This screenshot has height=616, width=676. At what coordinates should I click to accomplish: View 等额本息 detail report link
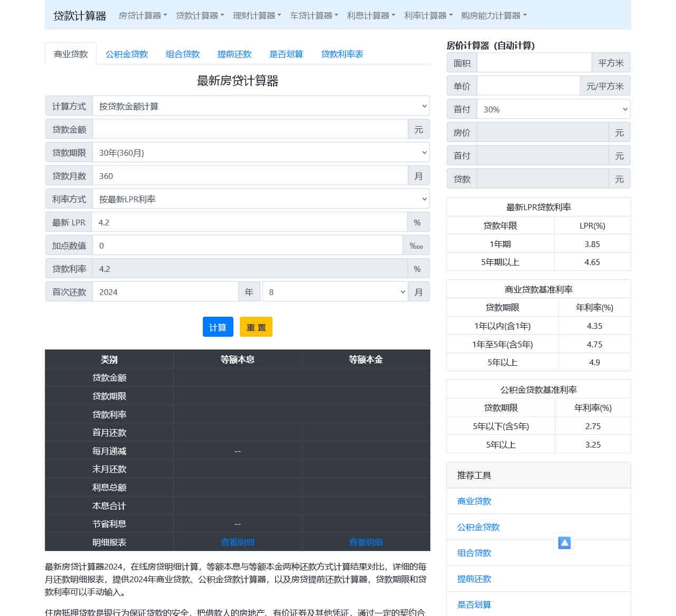point(238,542)
